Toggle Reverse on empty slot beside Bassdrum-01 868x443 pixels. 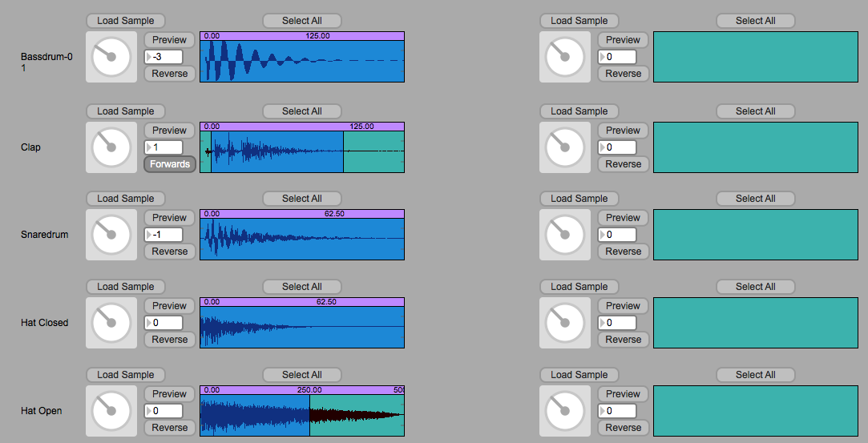click(623, 74)
